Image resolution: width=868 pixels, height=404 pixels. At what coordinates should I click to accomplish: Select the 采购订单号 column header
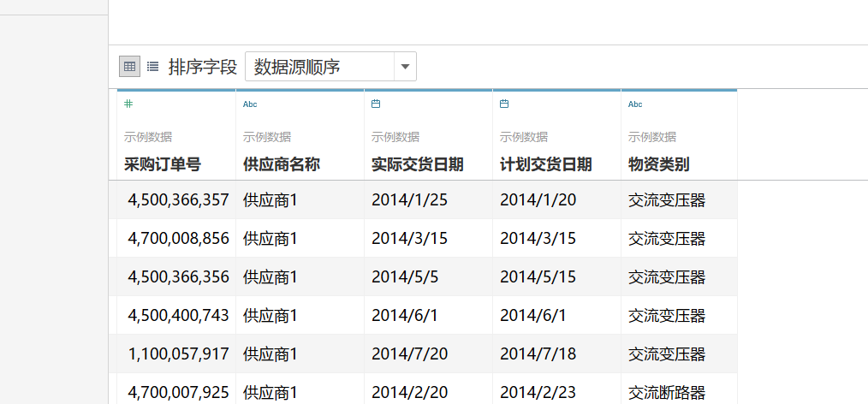click(162, 164)
